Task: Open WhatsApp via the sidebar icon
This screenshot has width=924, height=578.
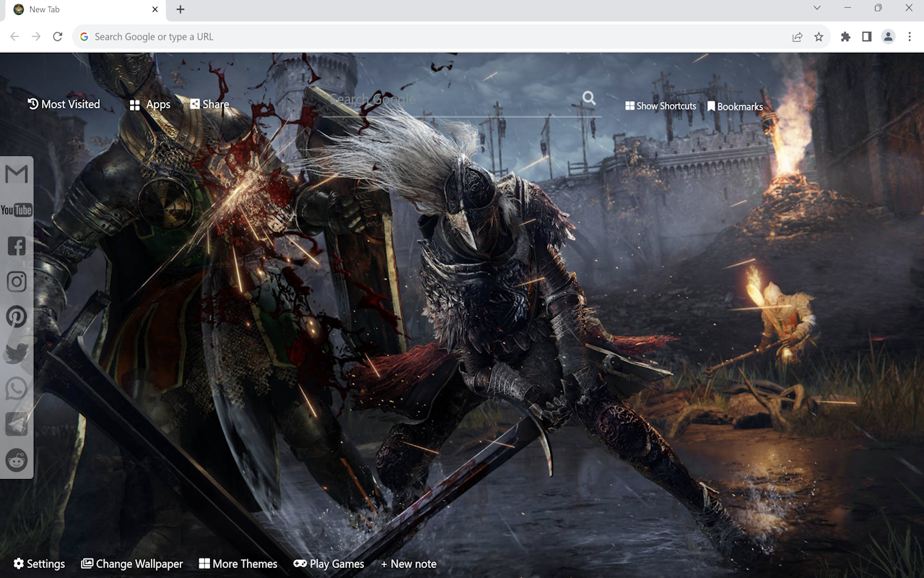Action: click(16, 388)
